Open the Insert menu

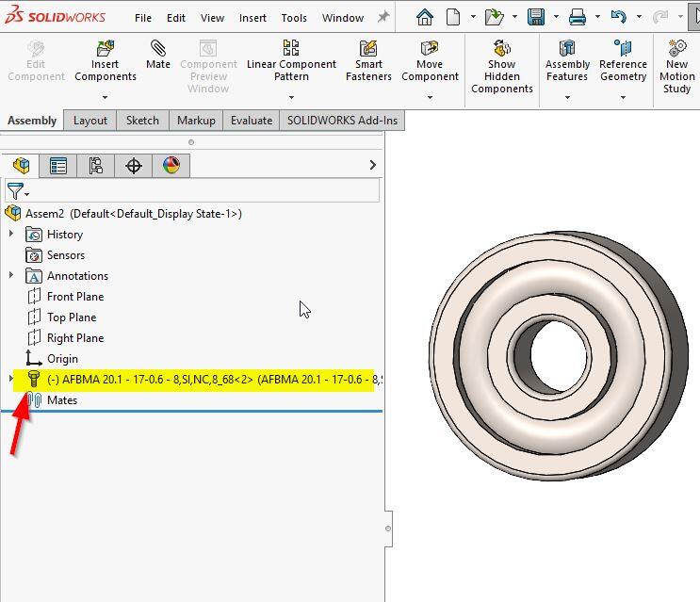pyautogui.click(x=252, y=17)
